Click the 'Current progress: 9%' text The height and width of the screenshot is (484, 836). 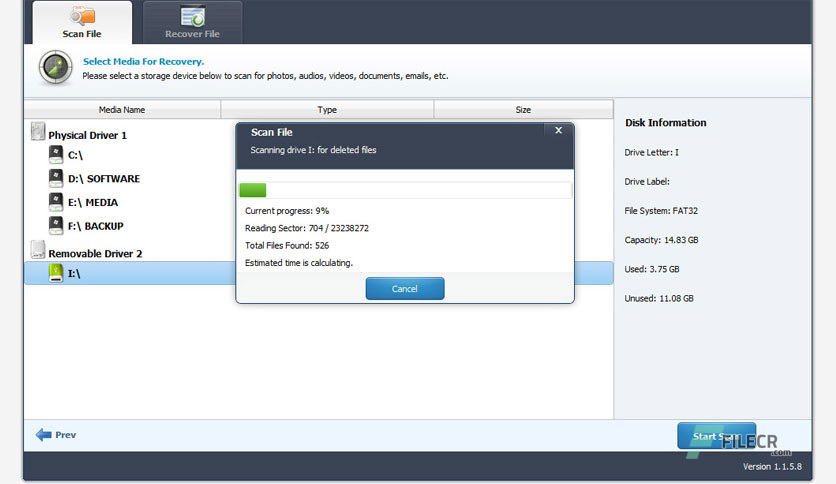click(x=287, y=211)
